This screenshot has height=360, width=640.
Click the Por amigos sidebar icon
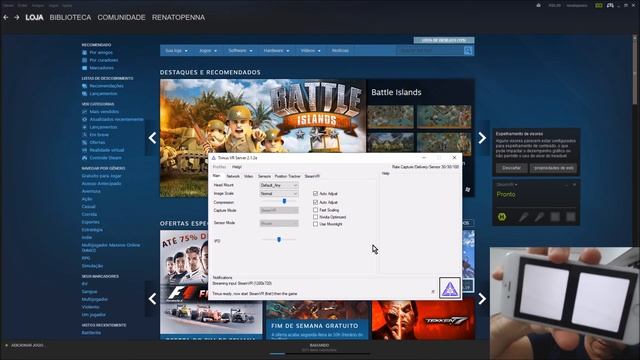click(x=84, y=53)
